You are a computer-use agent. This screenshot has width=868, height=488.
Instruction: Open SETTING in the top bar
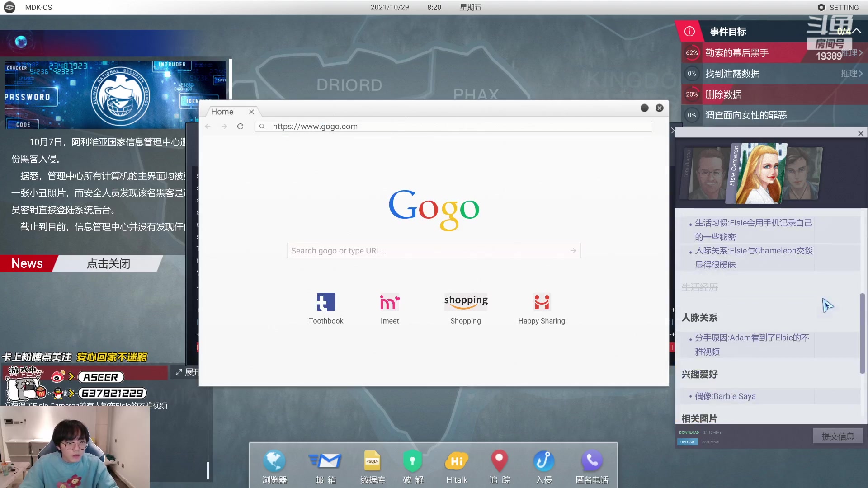click(x=838, y=8)
